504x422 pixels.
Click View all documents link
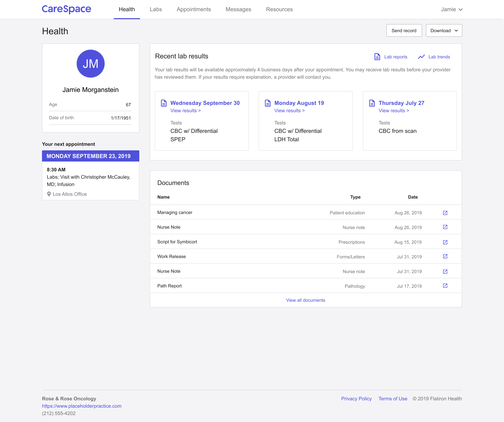click(305, 300)
